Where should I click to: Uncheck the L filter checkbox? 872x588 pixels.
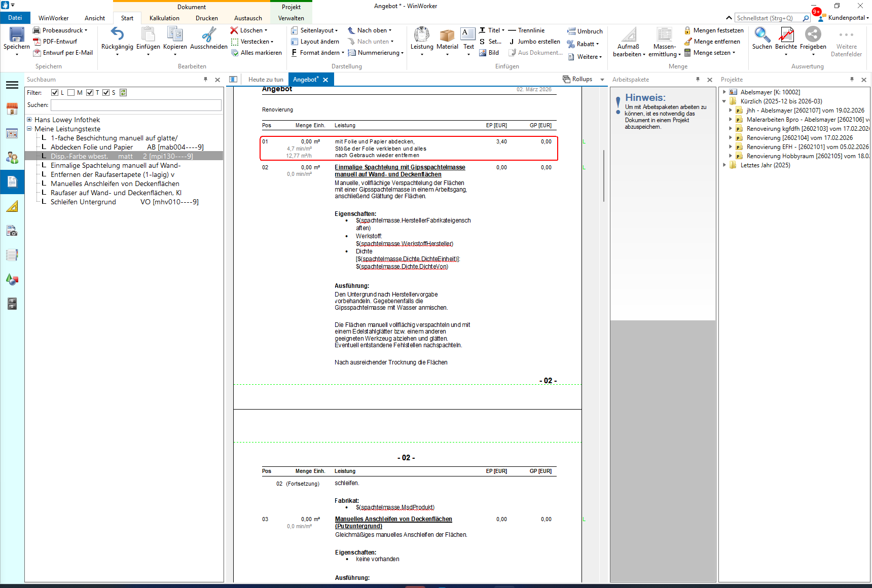55,93
